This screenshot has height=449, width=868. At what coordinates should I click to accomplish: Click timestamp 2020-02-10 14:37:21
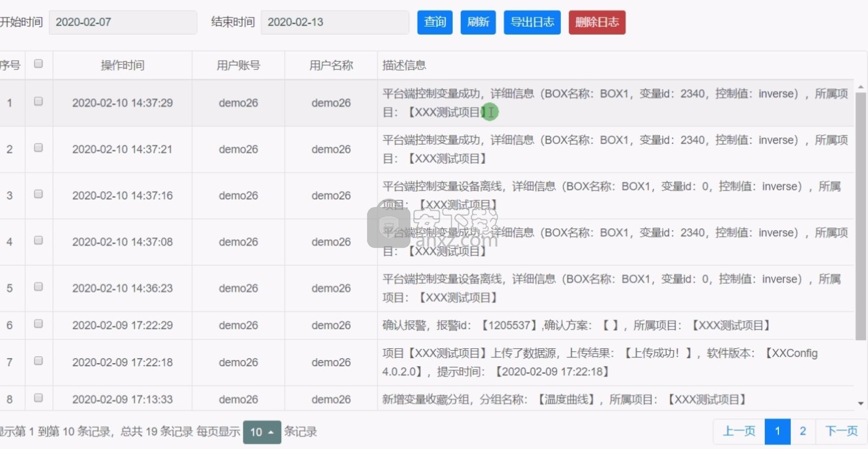[x=122, y=149]
